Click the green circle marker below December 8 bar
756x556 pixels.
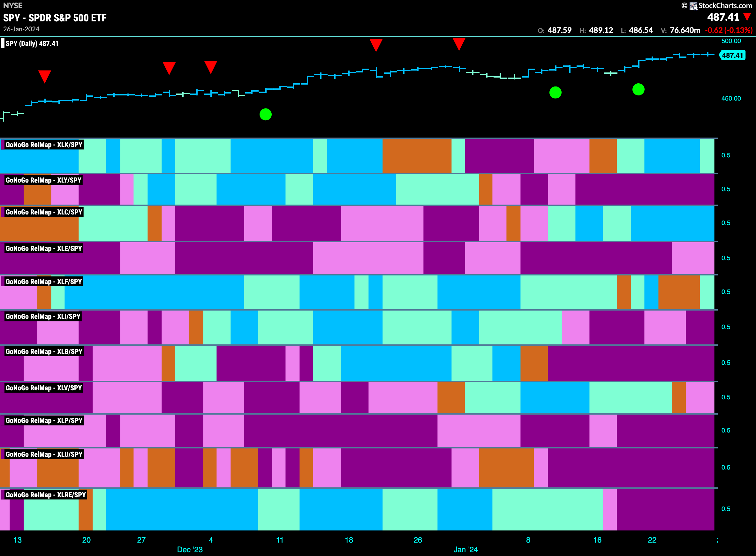click(x=266, y=115)
